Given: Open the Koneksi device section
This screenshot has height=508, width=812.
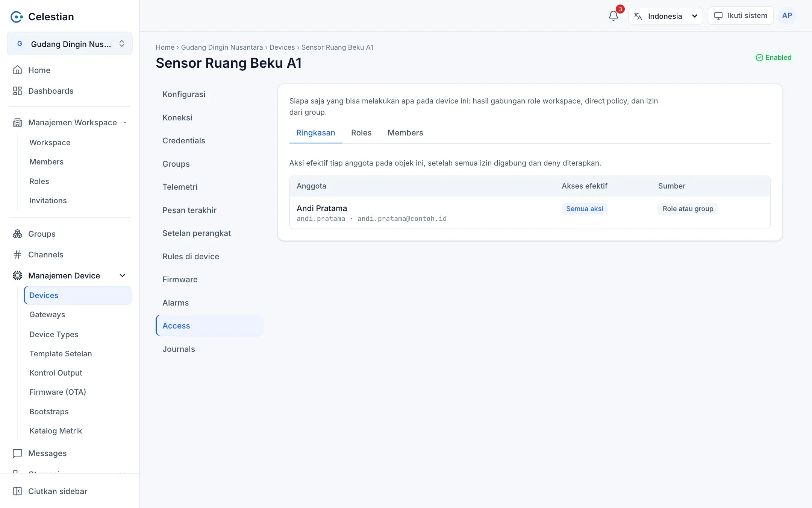Looking at the screenshot, I should [x=209, y=117].
